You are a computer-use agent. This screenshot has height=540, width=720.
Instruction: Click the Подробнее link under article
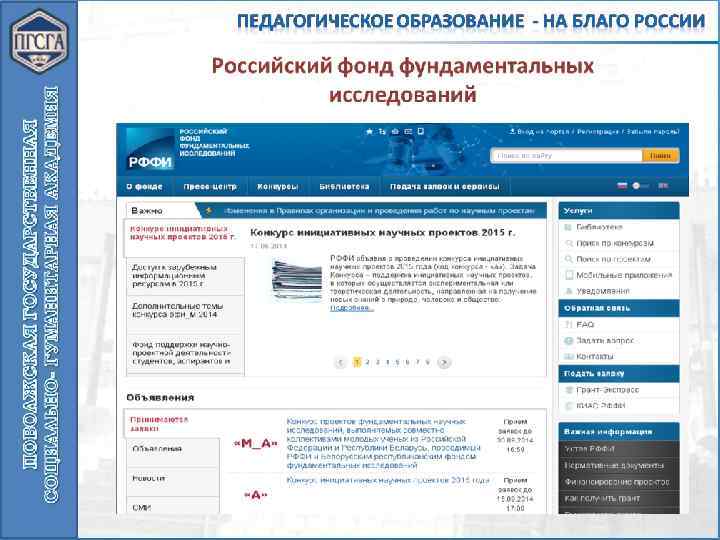point(352,308)
